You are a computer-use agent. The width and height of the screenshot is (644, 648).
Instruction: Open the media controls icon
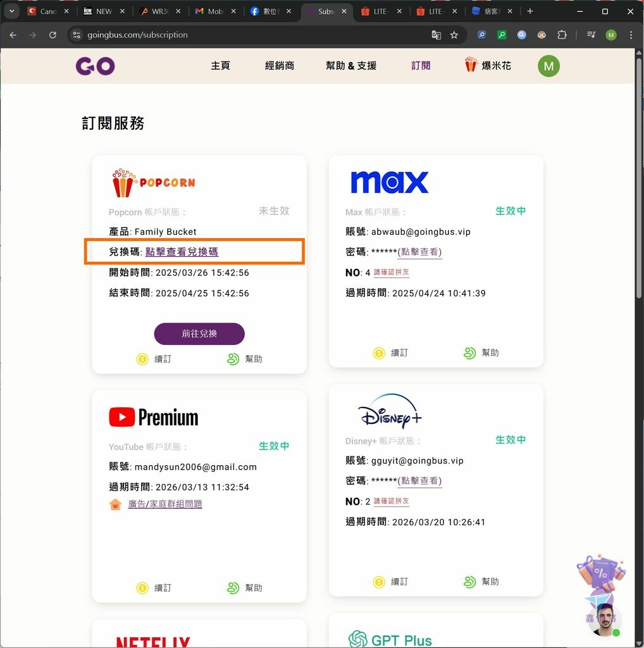coord(591,35)
